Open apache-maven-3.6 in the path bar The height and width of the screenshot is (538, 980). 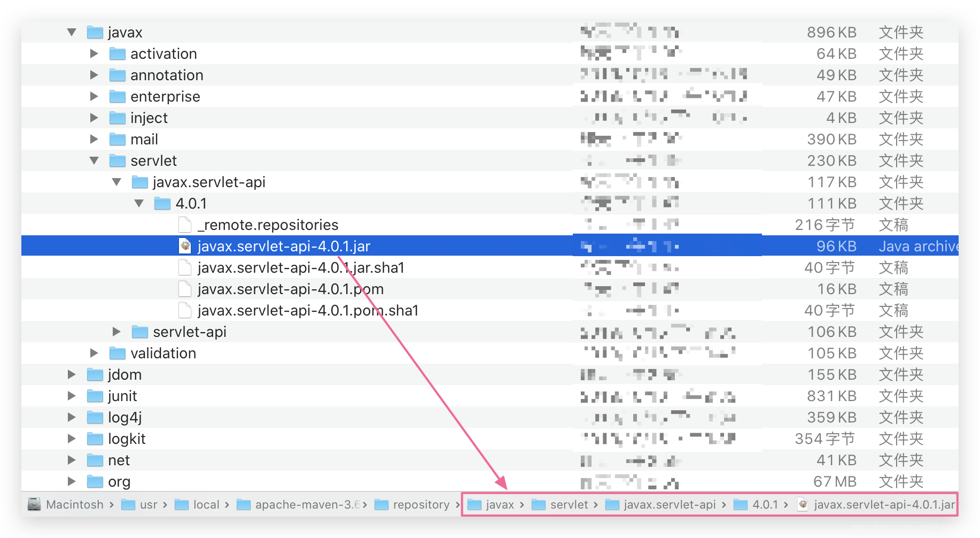[298, 504]
